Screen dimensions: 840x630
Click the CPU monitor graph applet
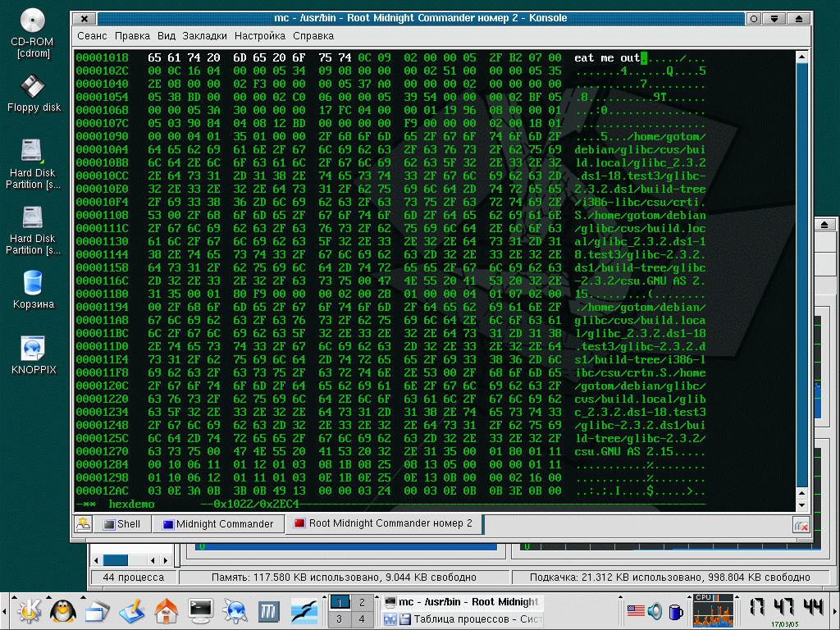[713, 610]
